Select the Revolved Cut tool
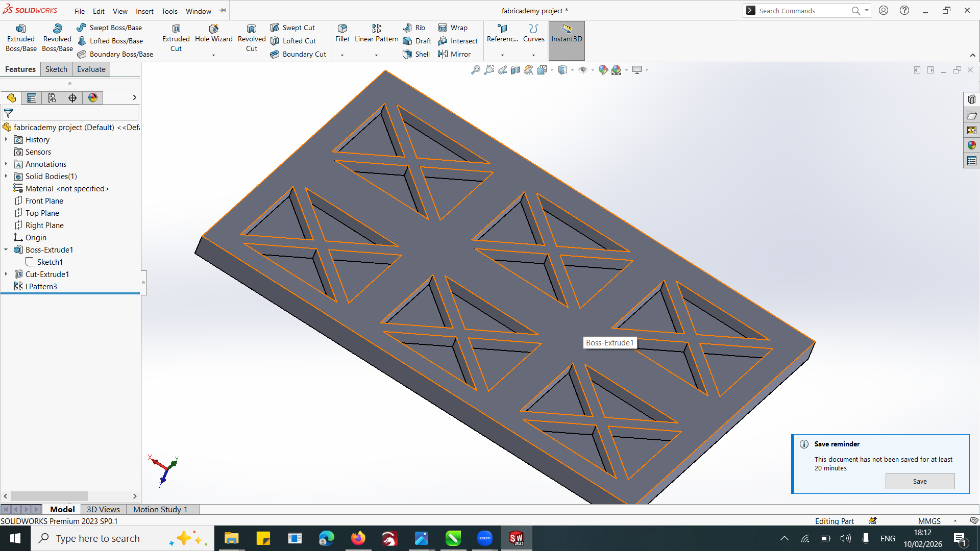Image resolution: width=980 pixels, height=551 pixels. [x=252, y=38]
